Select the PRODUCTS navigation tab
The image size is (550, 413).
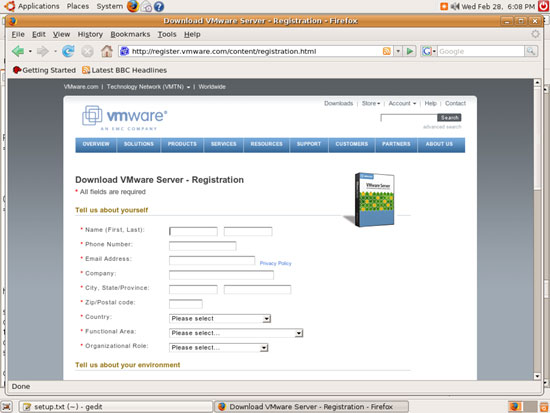point(182,144)
